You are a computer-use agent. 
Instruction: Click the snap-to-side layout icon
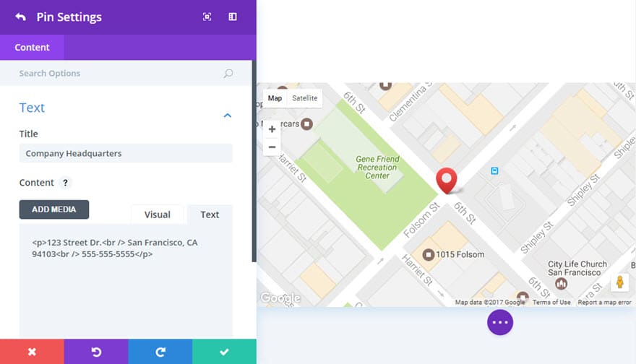[233, 17]
